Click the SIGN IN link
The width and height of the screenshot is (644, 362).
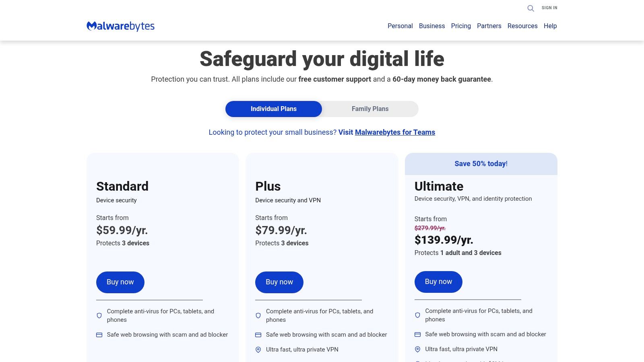pyautogui.click(x=549, y=8)
